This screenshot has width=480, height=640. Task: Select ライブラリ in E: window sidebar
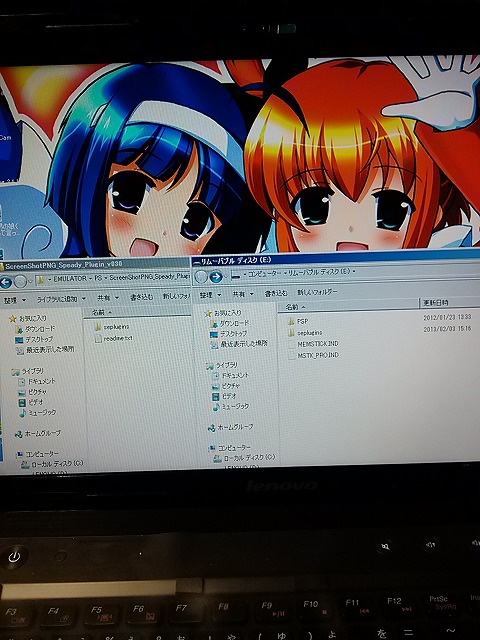point(227,365)
